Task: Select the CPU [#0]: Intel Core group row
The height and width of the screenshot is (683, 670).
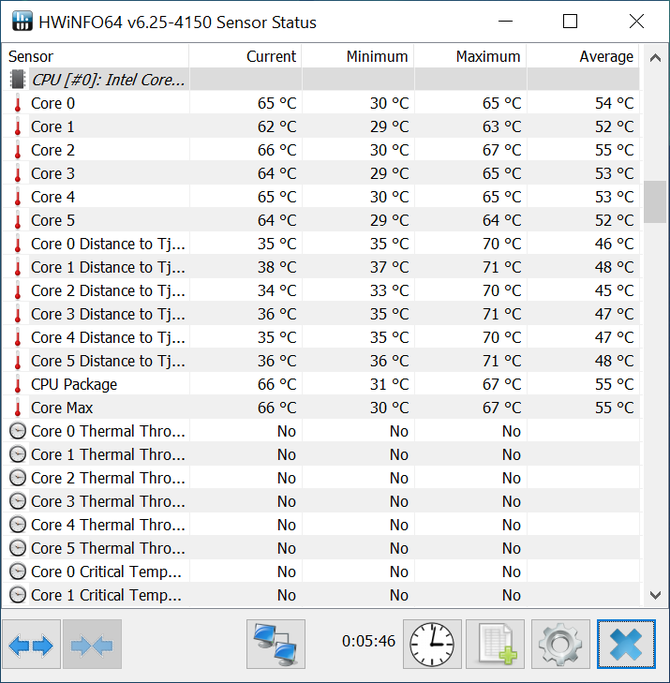Action: [x=321, y=79]
